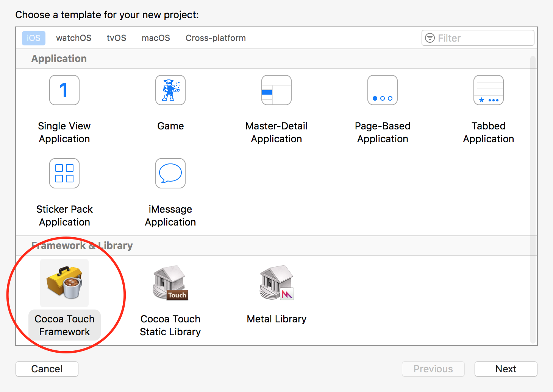Click the template list vertical scrollbar
Viewport: 553px width, 392px height.
click(533, 199)
